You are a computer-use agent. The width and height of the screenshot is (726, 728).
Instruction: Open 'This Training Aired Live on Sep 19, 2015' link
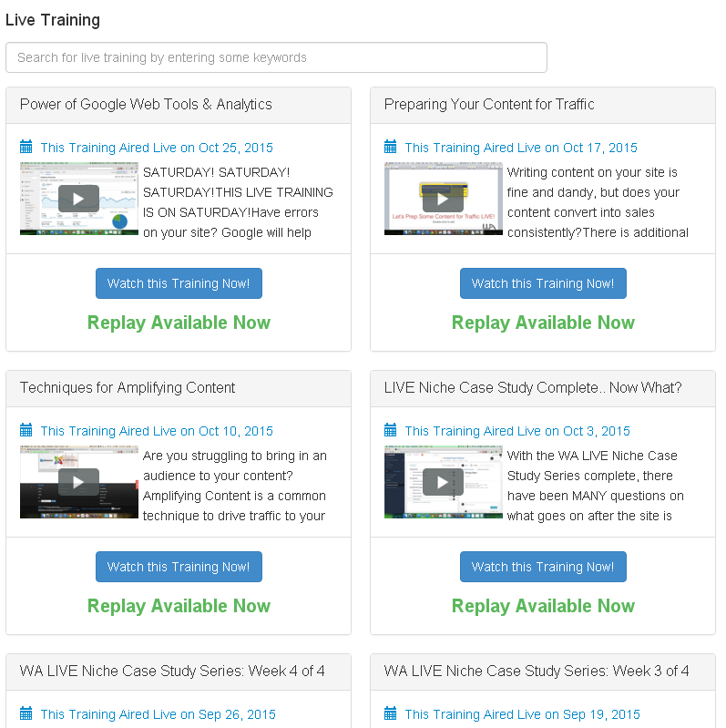click(522, 714)
